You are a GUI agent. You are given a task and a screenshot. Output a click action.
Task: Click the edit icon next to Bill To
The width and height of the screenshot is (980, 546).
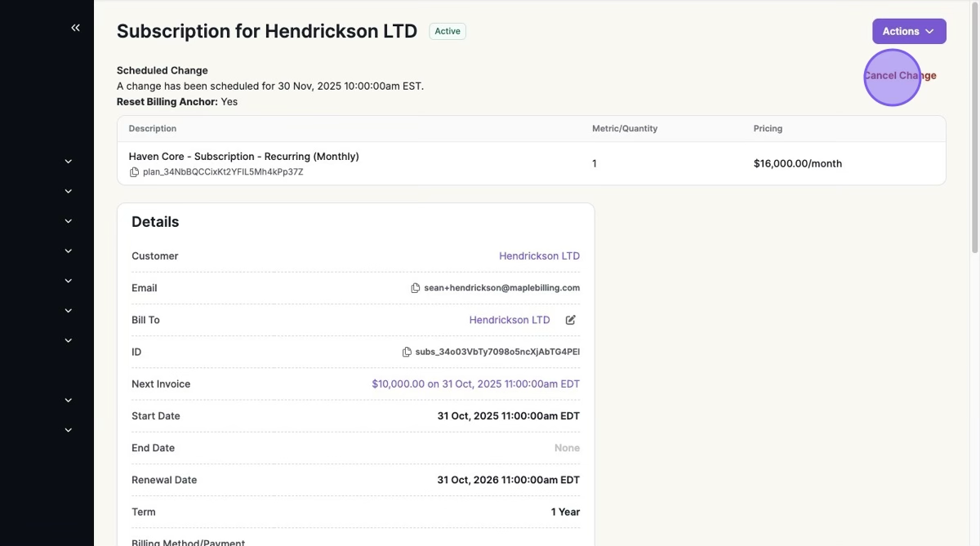click(x=571, y=320)
